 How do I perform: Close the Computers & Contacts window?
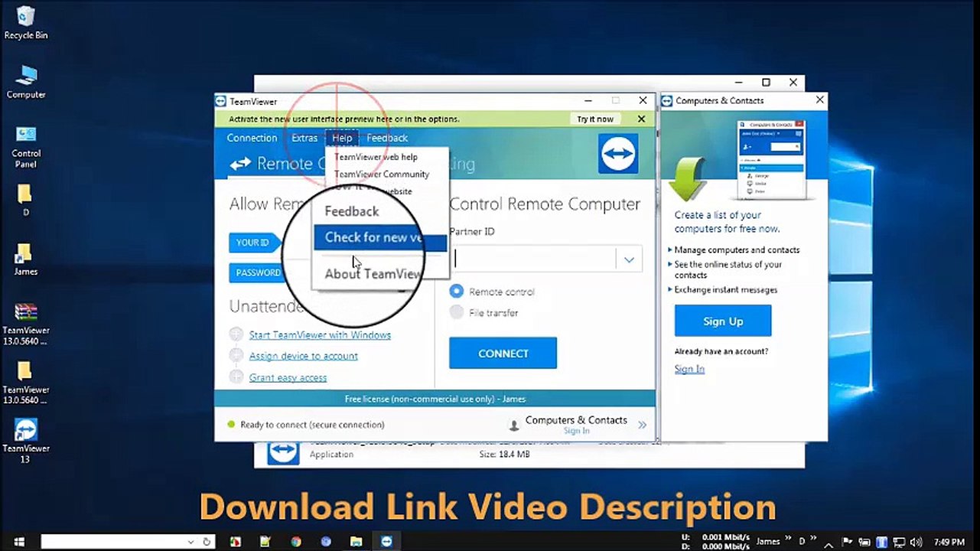[x=819, y=100]
